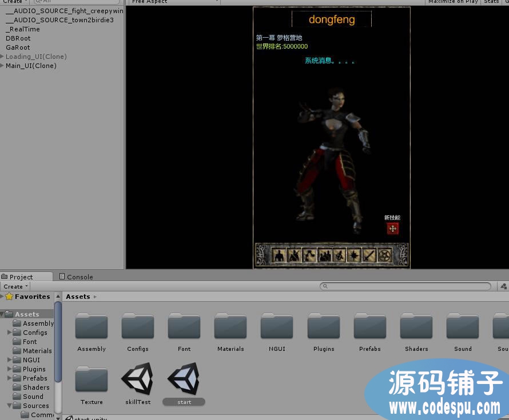Viewport: 509px width, 420px height.
Task: Toggle the Stats overlay button
Action: (491, 2)
